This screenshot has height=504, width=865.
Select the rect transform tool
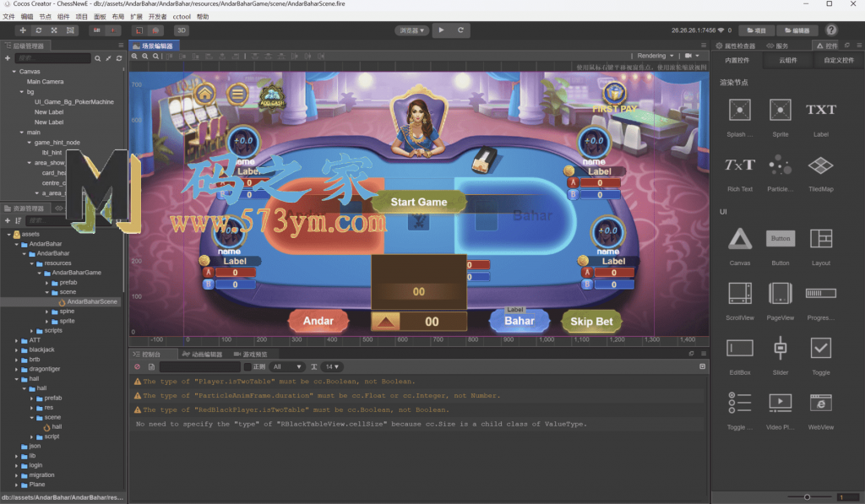coord(70,30)
